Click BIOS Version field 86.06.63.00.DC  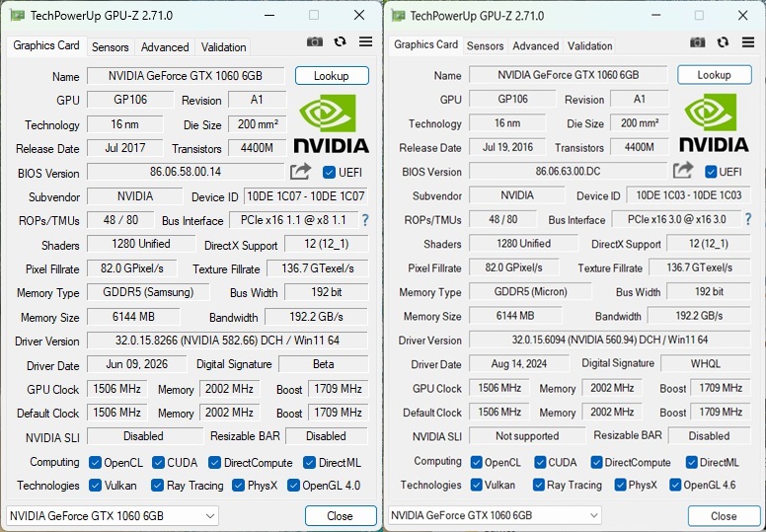[x=568, y=171]
